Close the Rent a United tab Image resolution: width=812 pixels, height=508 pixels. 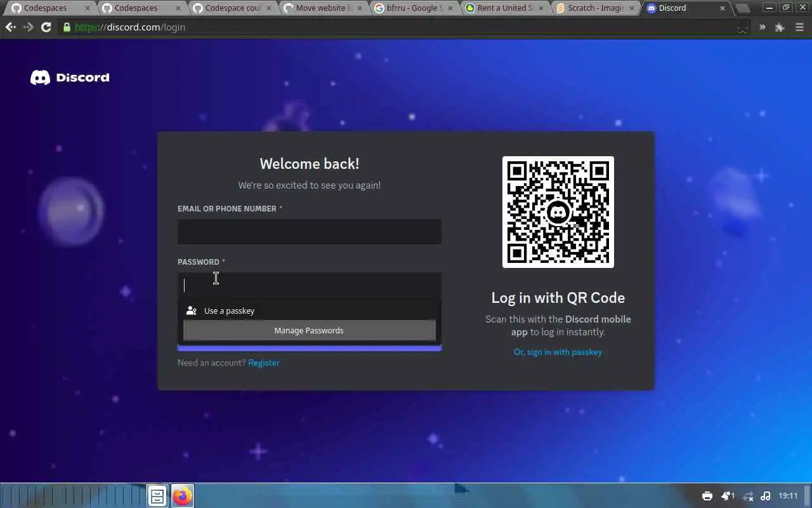point(541,8)
